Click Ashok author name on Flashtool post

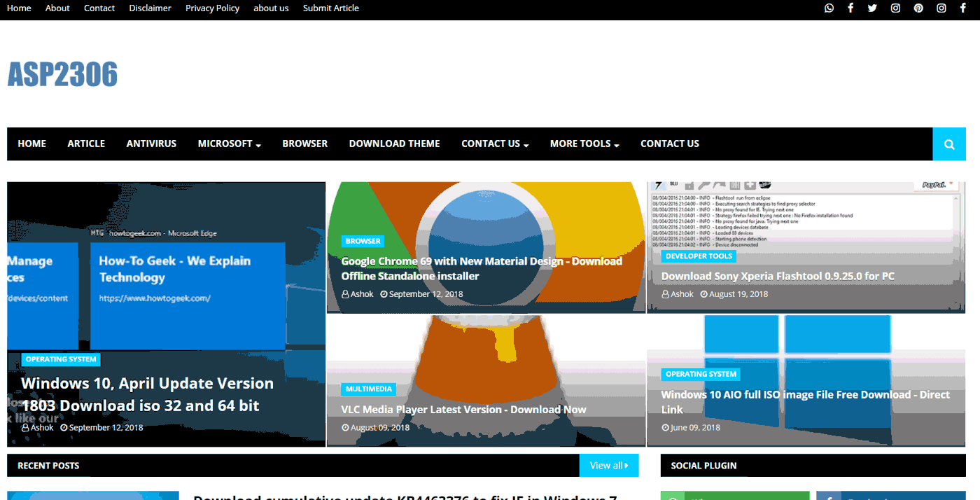tap(682, 294)
